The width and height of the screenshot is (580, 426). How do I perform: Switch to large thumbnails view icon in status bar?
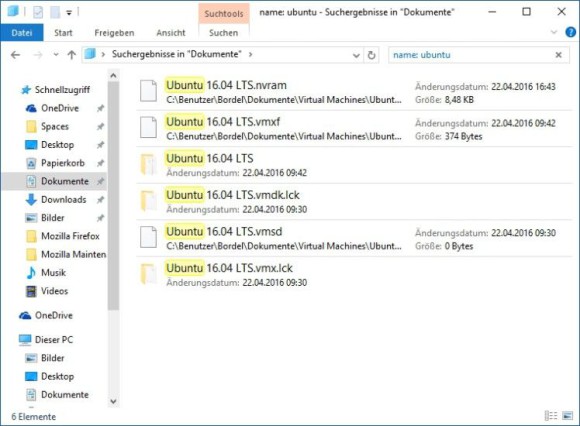(x=567, y=416)
